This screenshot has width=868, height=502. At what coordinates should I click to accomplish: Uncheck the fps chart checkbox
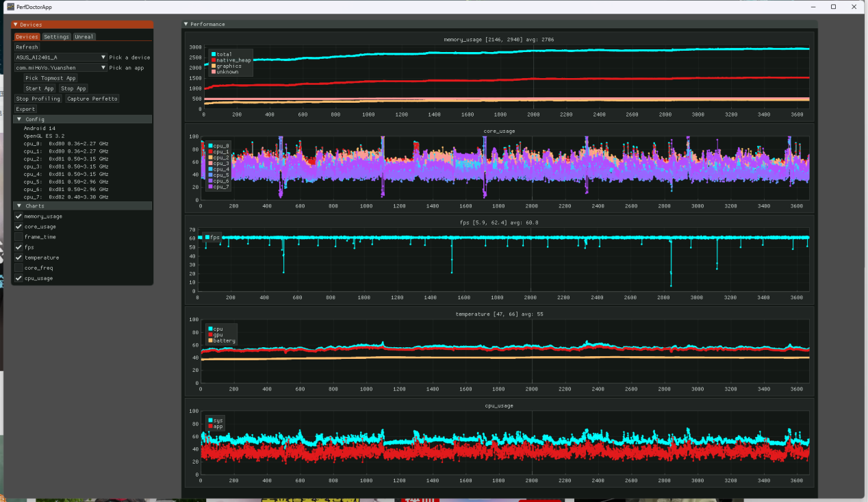point(18,247)
